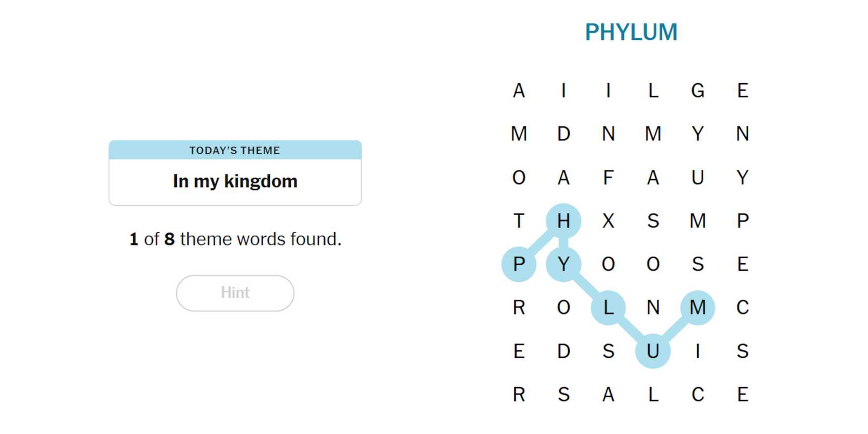Select the highlighted letter U

653,351
